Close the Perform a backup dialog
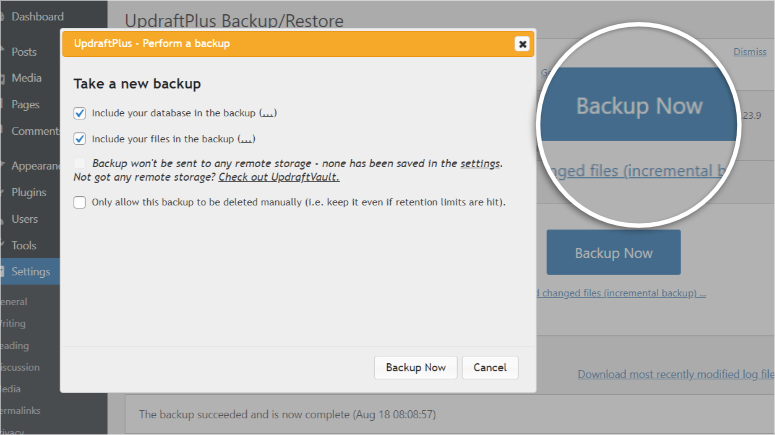Image resolution: width=775 pixels, height=435 pixels. click(x=522, y=44)
